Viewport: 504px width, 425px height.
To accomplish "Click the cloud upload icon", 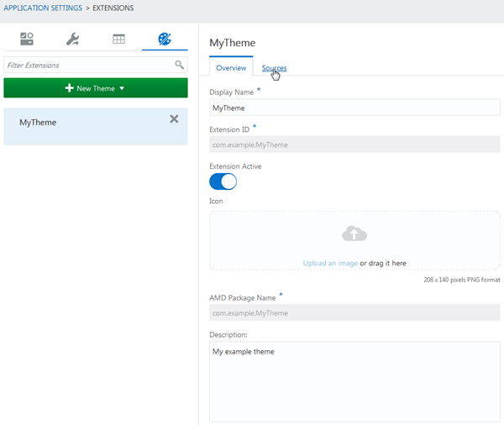I will 354,233.
